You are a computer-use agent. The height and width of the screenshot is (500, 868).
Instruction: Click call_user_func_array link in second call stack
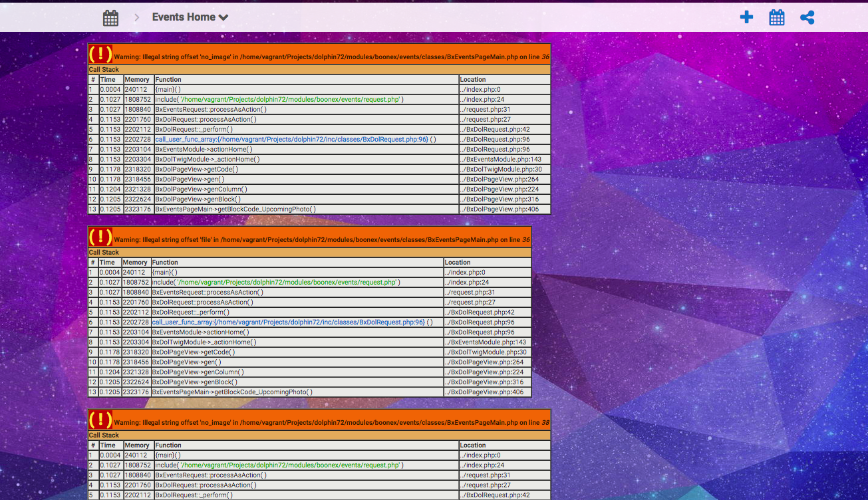[288, 322]
